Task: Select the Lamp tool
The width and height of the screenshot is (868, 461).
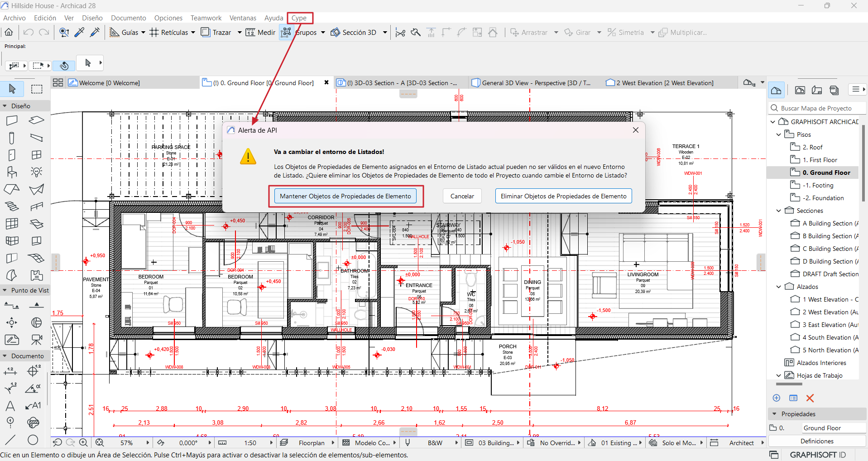Action: point(36,172)
